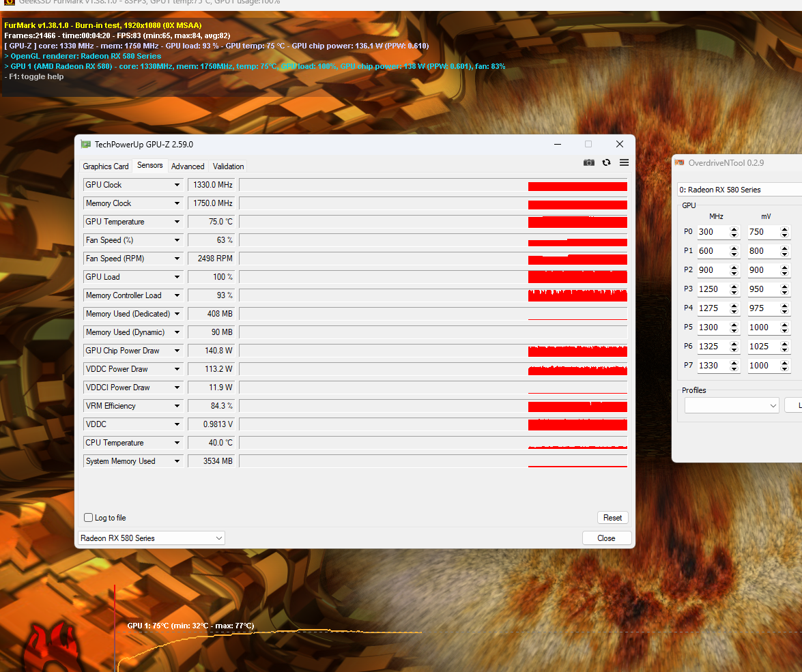Image resolution: width=802 pixels, height=672 pixels.
Task: Increase the P0 MHz value with up arrow
Action: pyautogui.click(x=734, y=229)
